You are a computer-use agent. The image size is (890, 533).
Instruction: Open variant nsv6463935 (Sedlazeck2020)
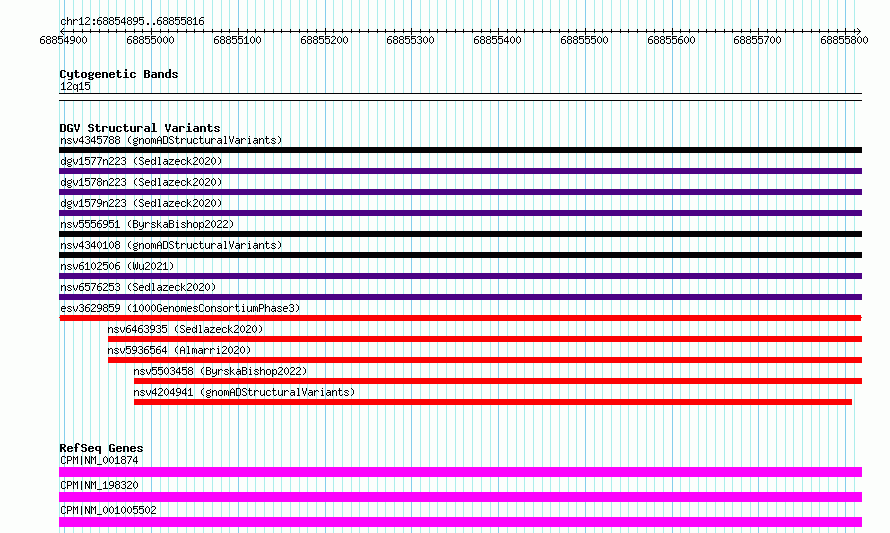click(x=185, y=329)
